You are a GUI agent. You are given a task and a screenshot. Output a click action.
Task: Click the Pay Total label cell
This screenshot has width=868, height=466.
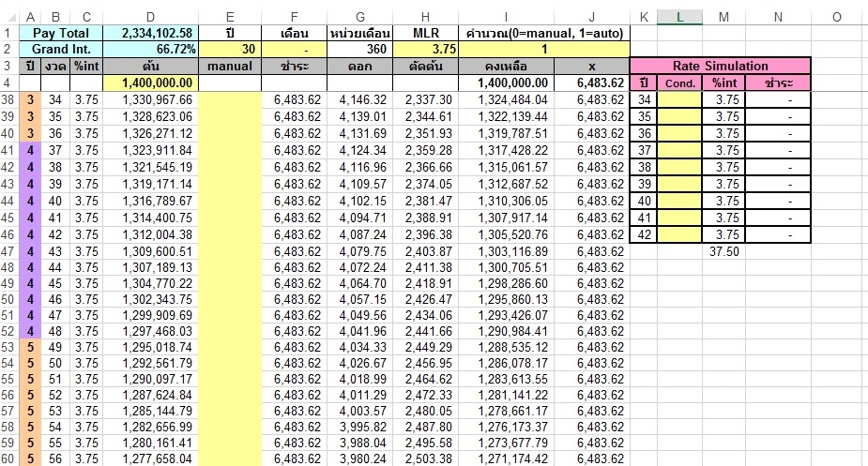61,33
